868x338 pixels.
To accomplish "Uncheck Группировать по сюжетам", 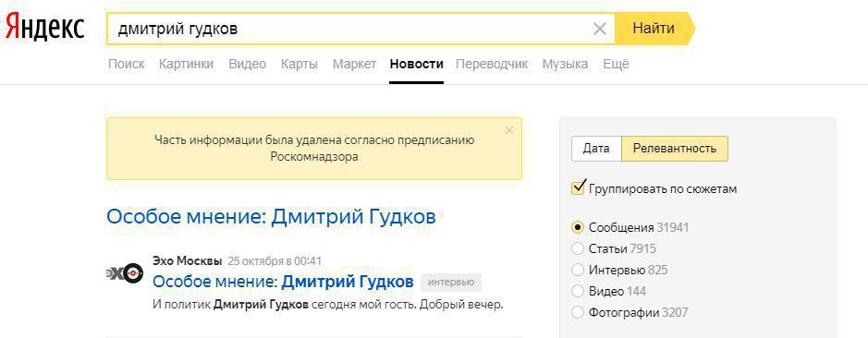I will coord(579,188).
